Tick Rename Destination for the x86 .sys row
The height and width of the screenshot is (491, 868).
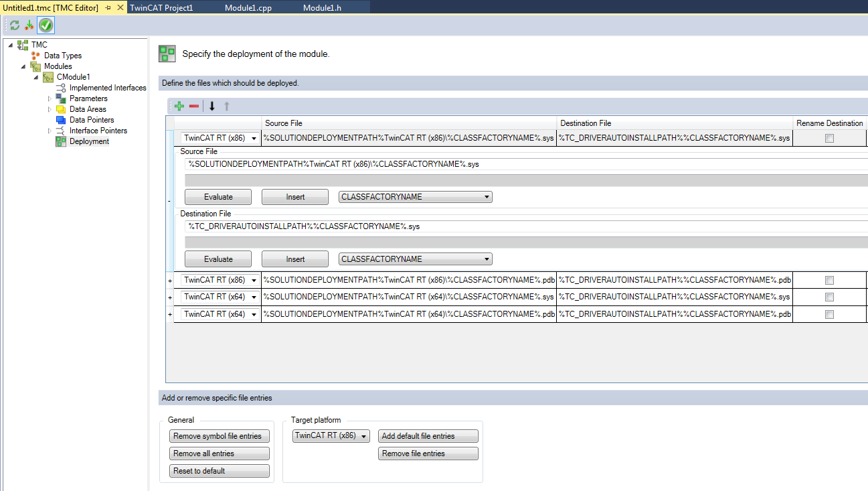point(829,139)
